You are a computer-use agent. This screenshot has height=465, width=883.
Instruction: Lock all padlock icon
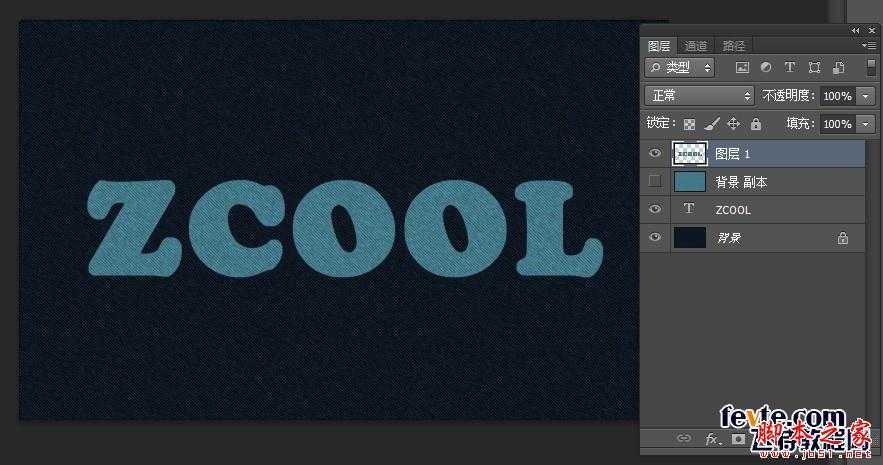(x=756, y=124)
